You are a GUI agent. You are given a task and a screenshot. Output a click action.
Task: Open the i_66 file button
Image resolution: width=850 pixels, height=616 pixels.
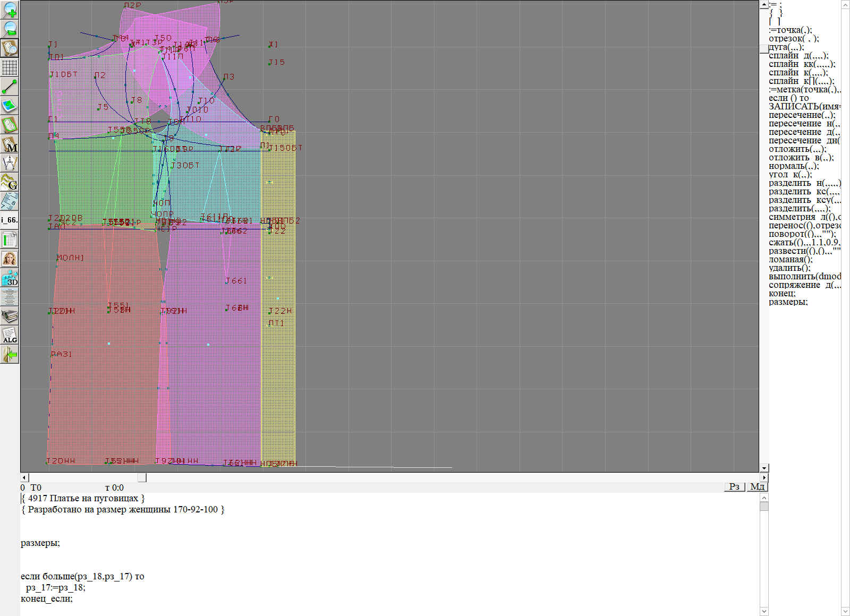(10, 220)
